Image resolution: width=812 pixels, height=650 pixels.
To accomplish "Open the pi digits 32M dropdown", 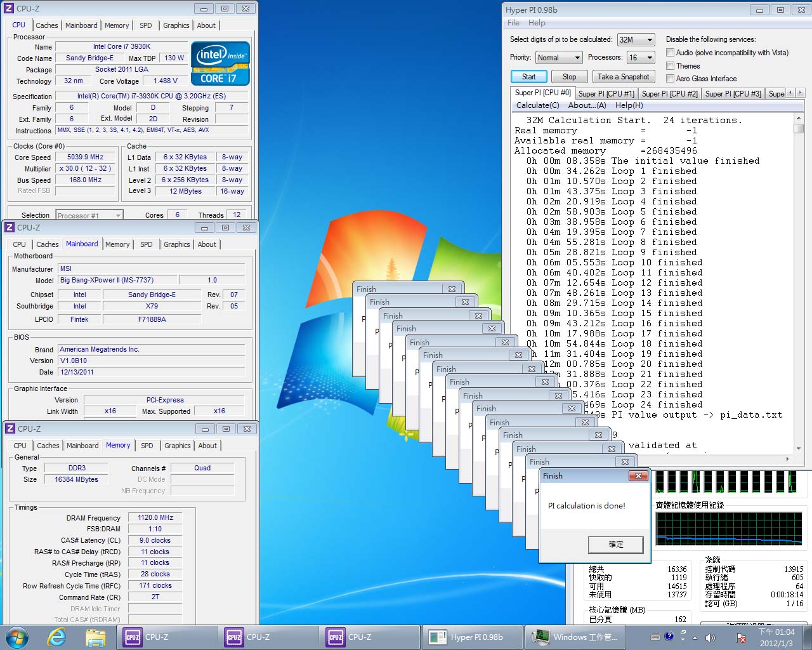I will 636,39.
